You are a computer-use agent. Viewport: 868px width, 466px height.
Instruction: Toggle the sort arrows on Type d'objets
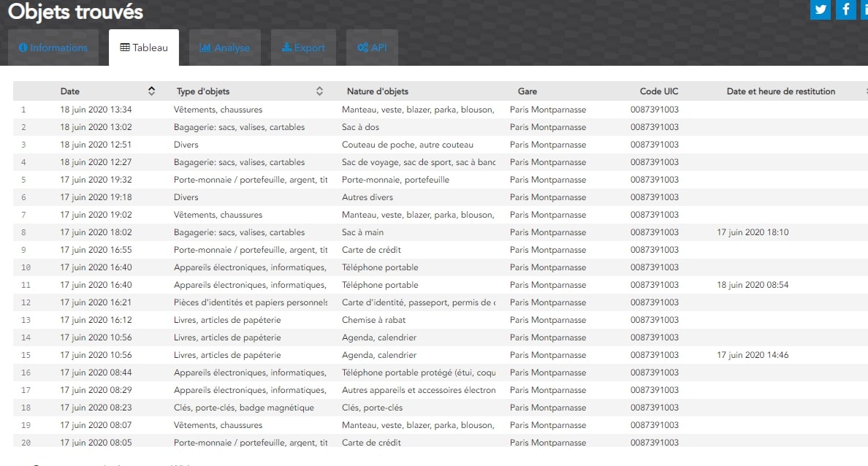319,91
